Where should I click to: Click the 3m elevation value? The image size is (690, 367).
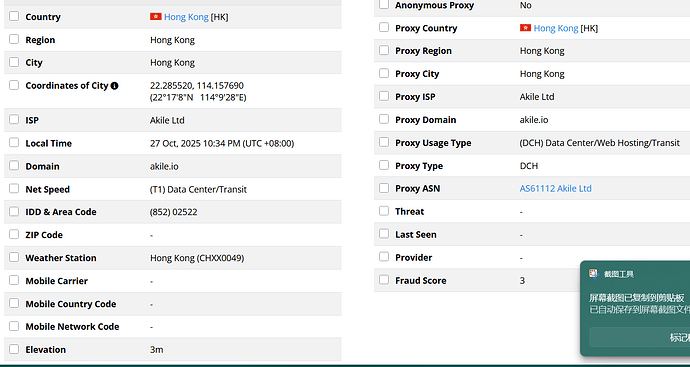point(157,350)
